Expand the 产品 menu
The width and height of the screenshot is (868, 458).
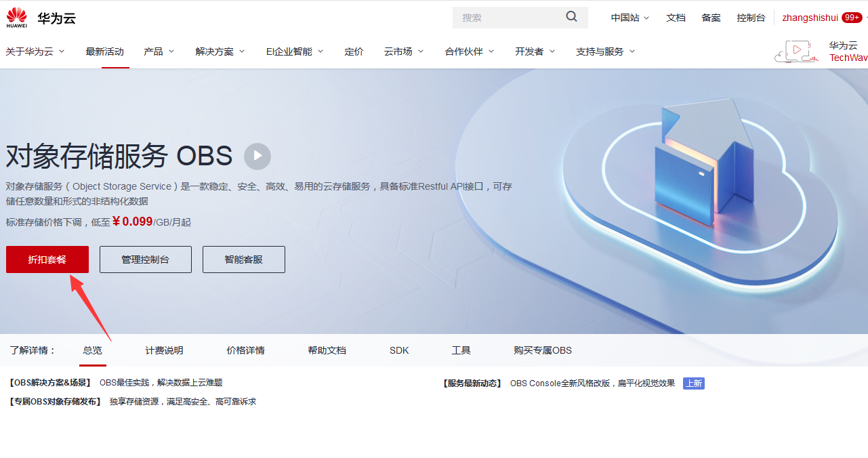[159, 51]
